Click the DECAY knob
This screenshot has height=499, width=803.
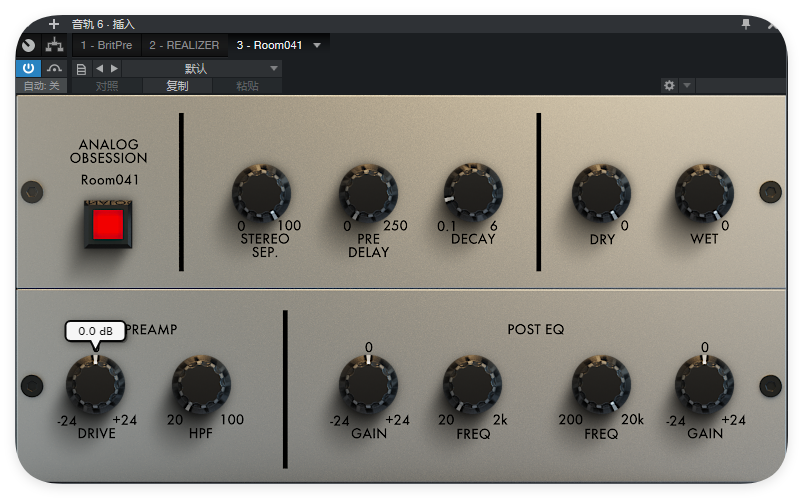pyautogui.click(x=473, y=193)
